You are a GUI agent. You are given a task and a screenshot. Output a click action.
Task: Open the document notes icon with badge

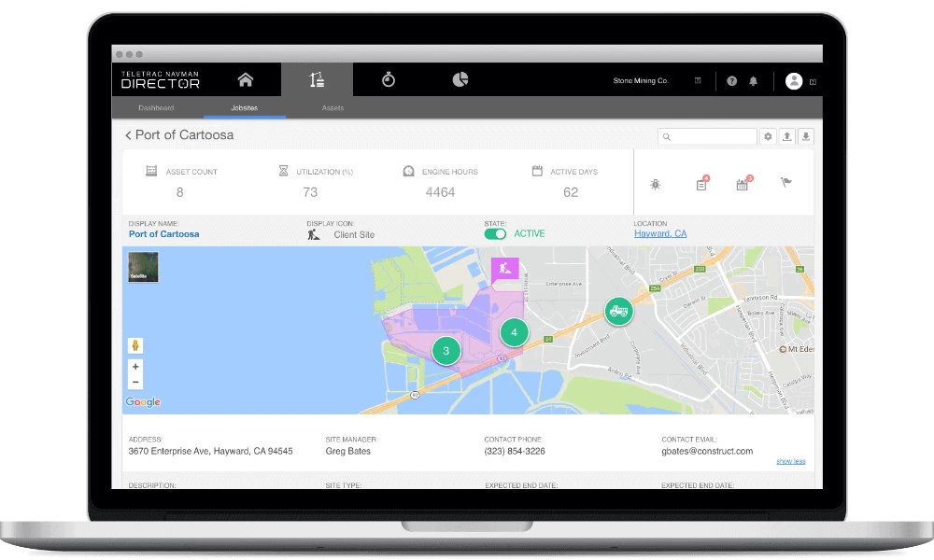point(701,185)
